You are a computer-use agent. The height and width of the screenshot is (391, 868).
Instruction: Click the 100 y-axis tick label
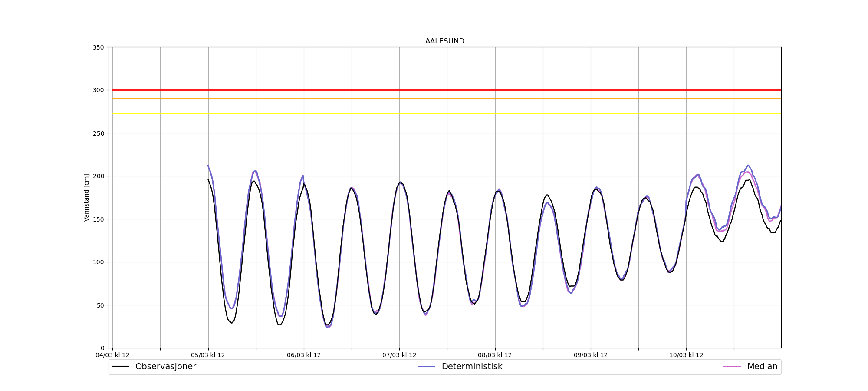click(99, 262)
